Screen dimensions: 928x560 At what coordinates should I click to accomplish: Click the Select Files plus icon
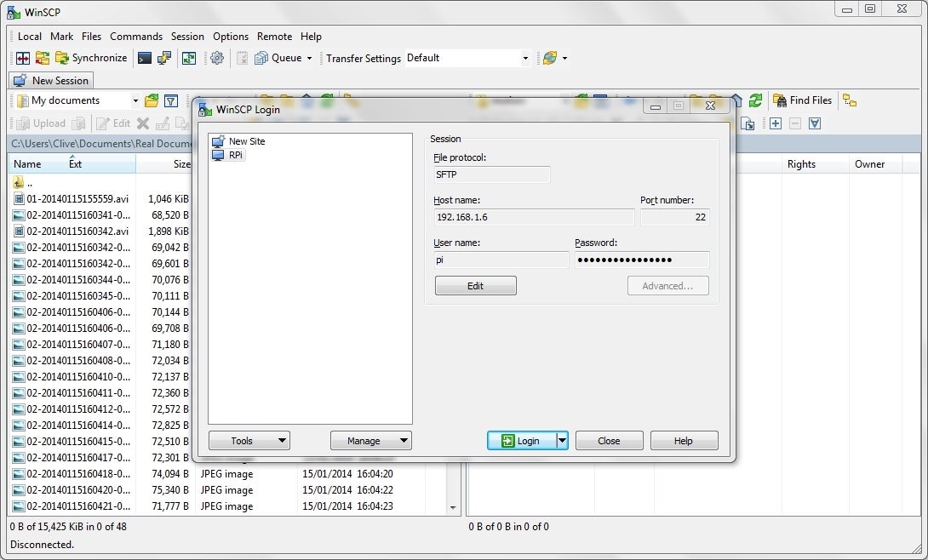pos(776,123)
